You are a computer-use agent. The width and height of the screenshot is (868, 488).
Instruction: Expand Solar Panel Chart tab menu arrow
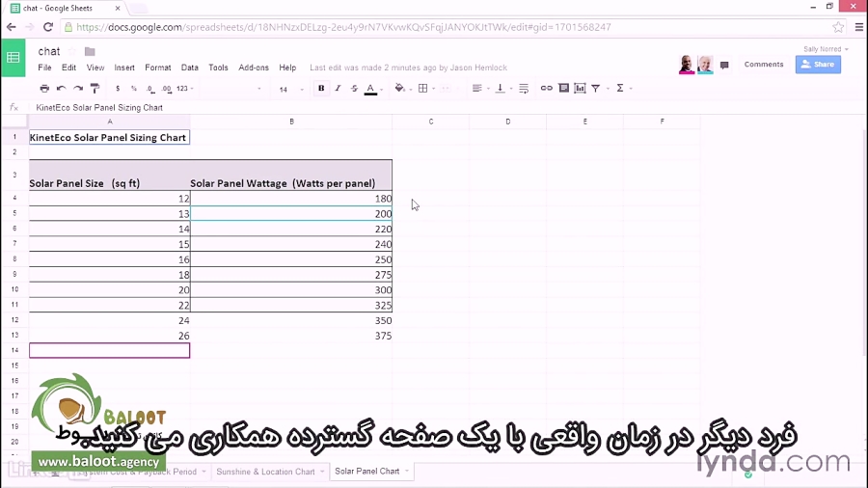click(407, 472)
